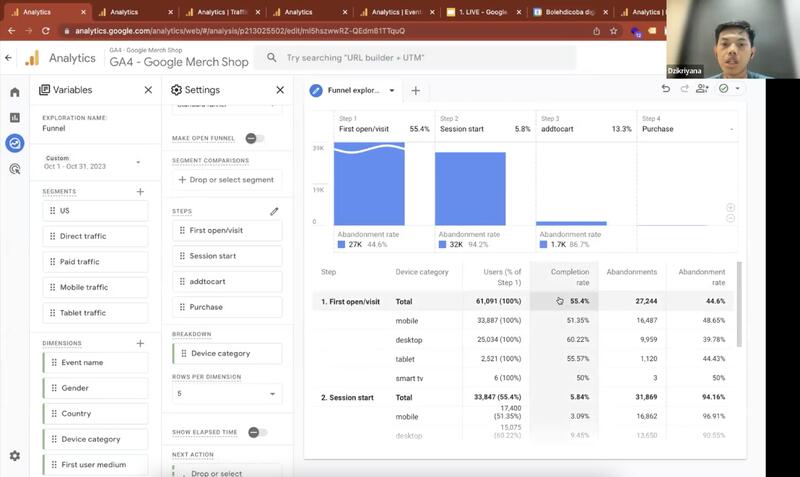
Task: Toggle Make Open Funnel switch
Action: coord(255,138)
